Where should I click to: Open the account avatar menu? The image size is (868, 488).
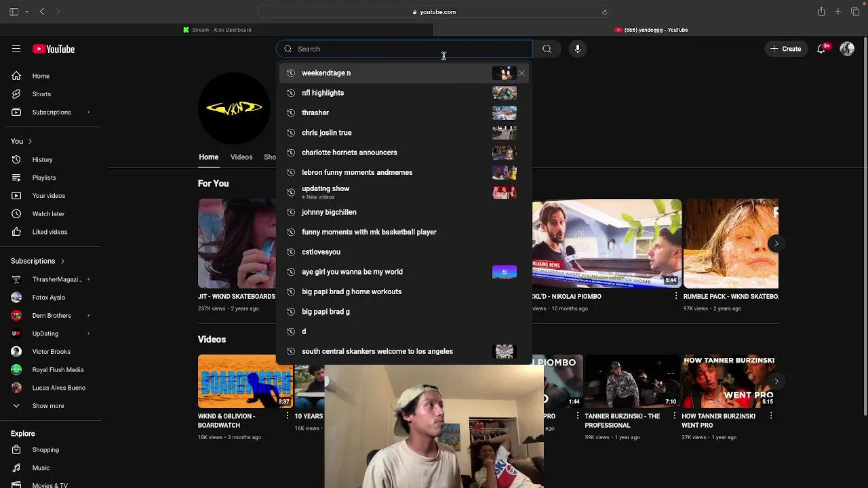point(847,49)
